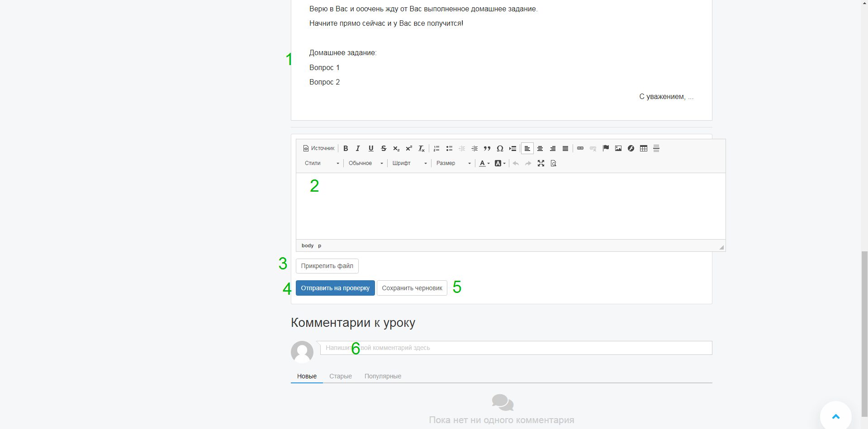The height and width of the screenshot is (429, 868).
Task: Expand the Шрифт font dropdown
Action: point(409,163)
